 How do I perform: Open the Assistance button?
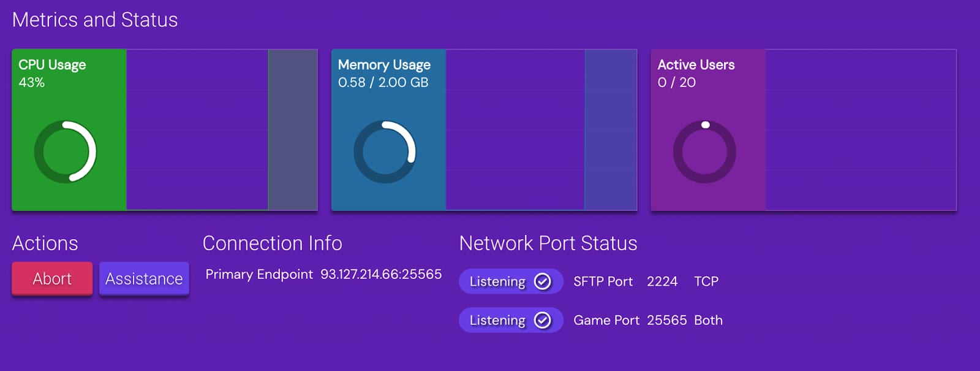tap(144, 279)
